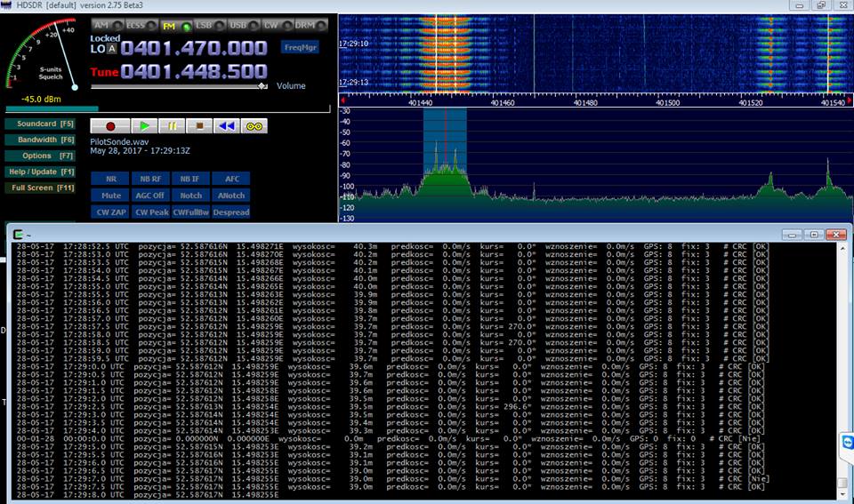Click the 17:29:10 waterfall timestamp
Image resolution: width=854 pixels, height=504 pixels.
tap(353, 44)
